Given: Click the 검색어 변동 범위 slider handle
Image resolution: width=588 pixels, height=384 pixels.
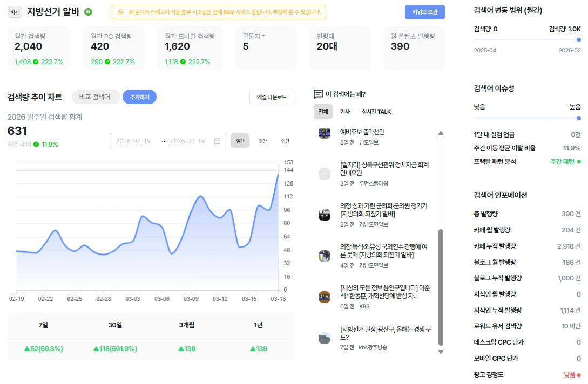Looking at the screenshot, I should tap(579, 40).
